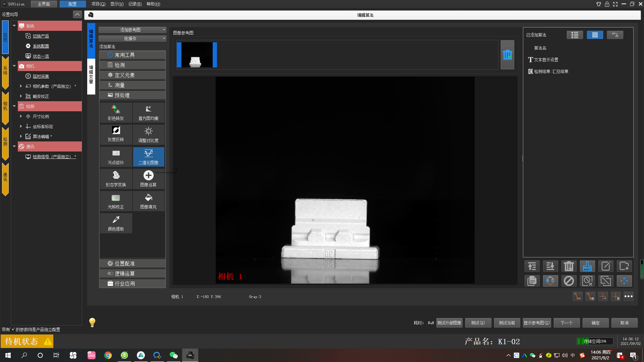Select the 形态学变换 morphology tool

(x=116, y=179)
